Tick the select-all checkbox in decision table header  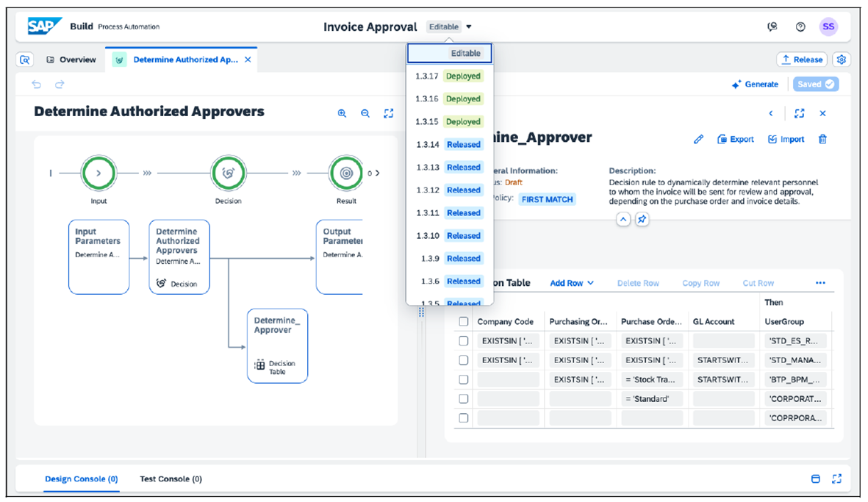pos(464,322)
